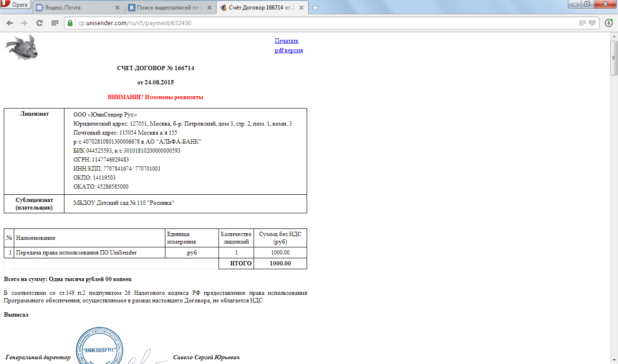
Task: Click the Сублицензиат (плательщик) row label
Action: [x=34, y=204]
